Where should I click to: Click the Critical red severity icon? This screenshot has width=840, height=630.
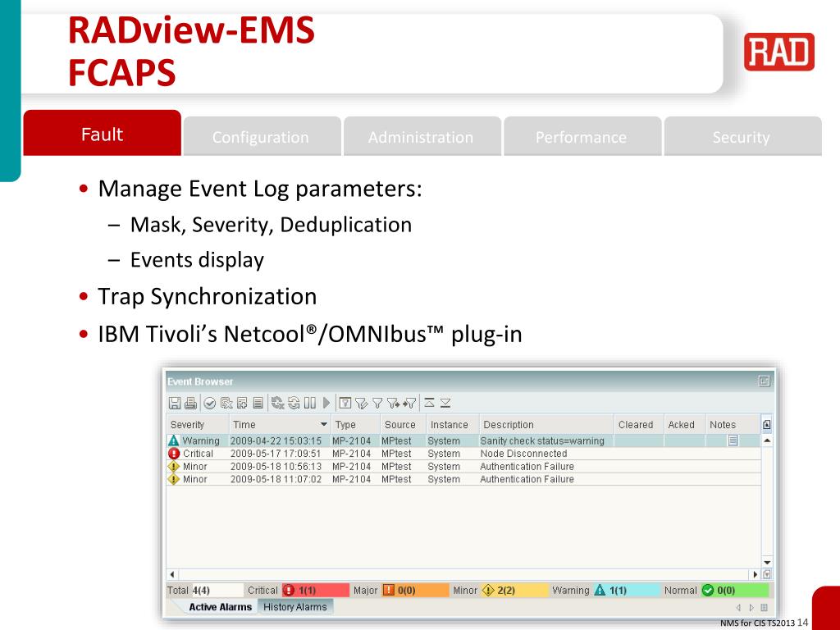click(174, 453)
